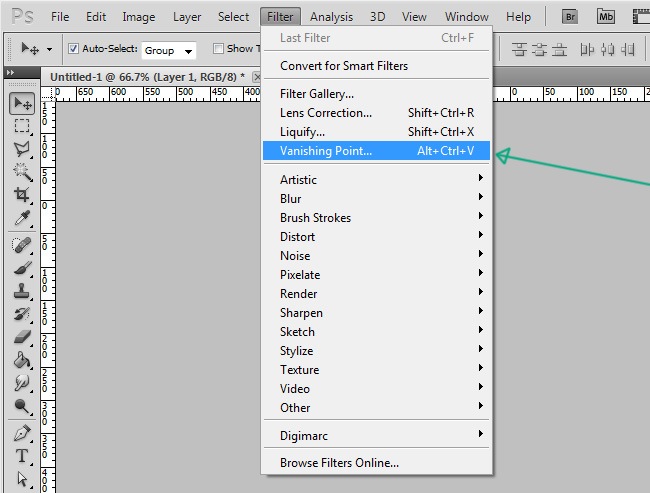This screenshot has height=493, width=650.
Task: Open the Image menu
Action: coord(139,17)
